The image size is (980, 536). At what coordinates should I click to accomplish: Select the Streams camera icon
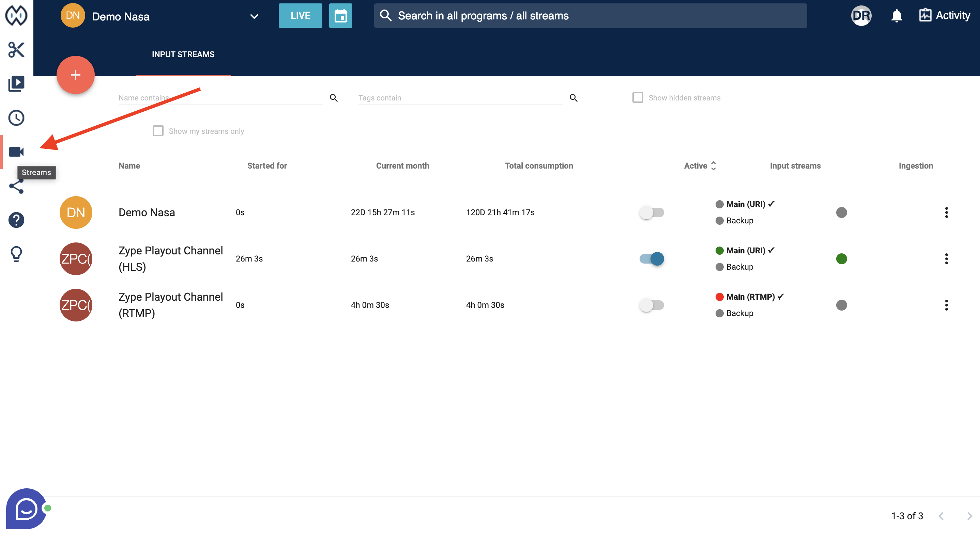(16, 152)
